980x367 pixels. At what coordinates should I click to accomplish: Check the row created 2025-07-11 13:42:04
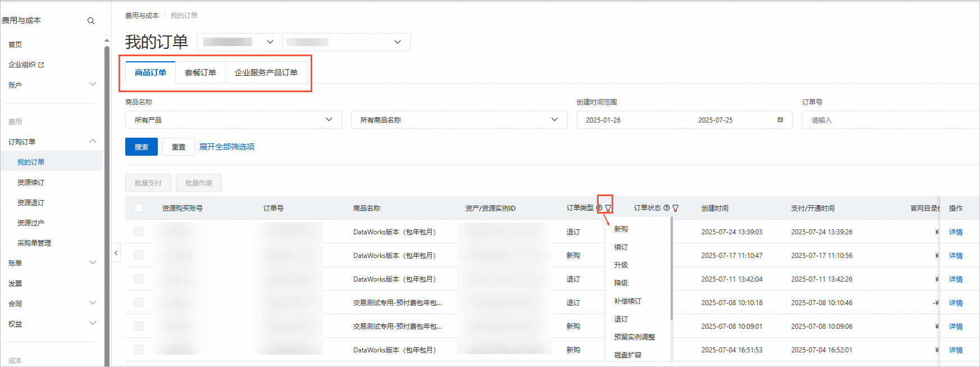[x=139, y=279]
